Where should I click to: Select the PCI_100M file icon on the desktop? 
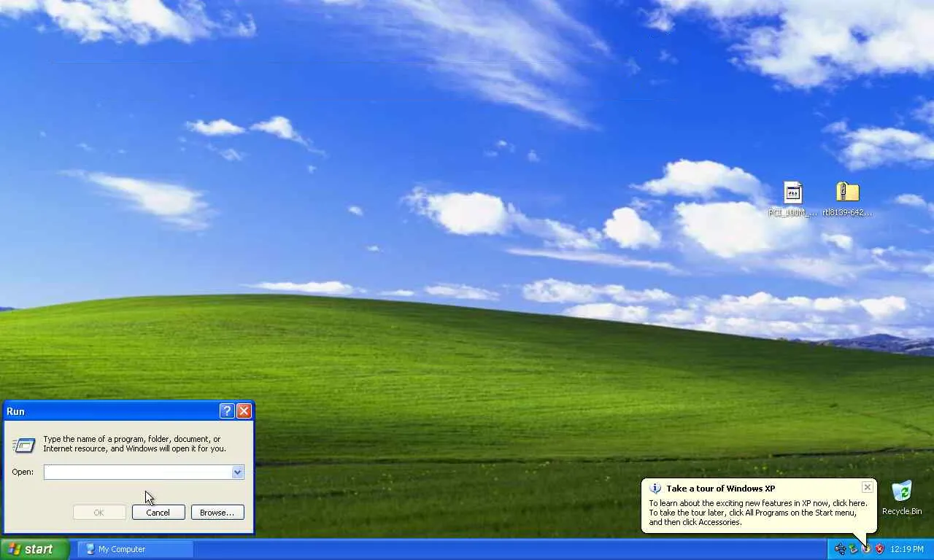(x=793, y=192)
